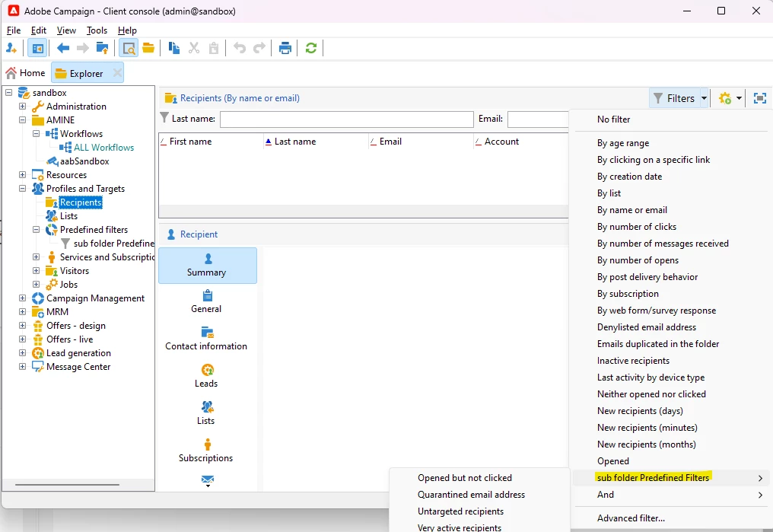This screenshot has width=773, height=532.
Task: Click the Filters button
Action: [675, 98]
